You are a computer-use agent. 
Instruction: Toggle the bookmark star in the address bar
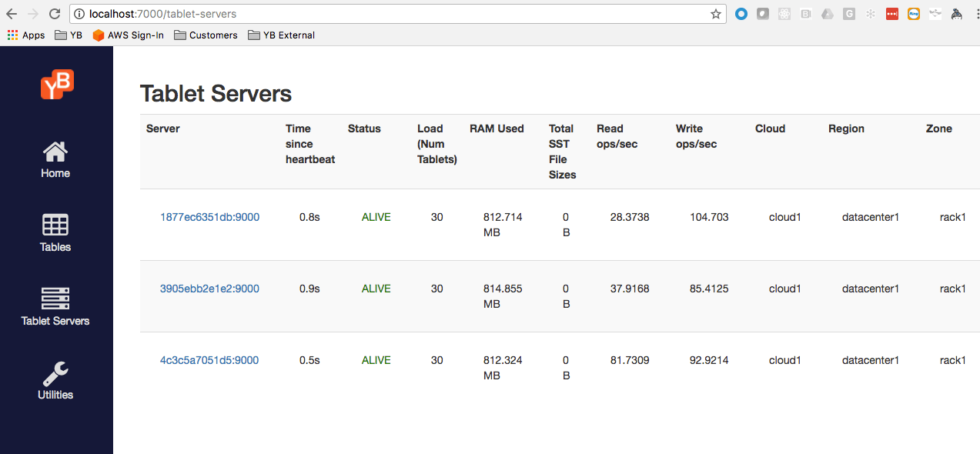click(x=715, y=13)
